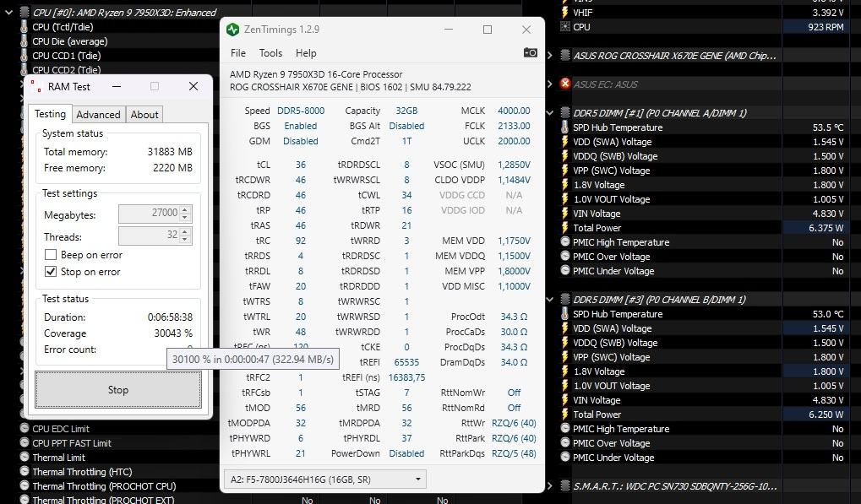Minimize the RAM Test window
This screenshot has height=504, width=861.
[x=117, y=86]
